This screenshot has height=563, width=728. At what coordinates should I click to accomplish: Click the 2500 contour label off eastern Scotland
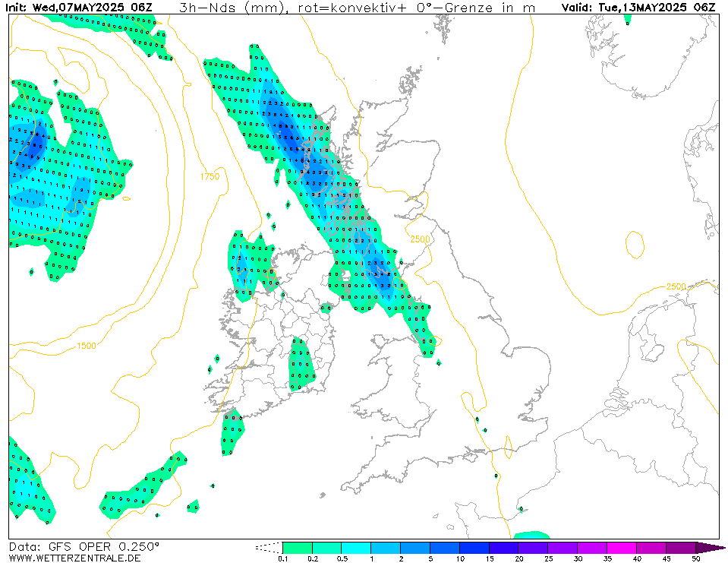420,239
